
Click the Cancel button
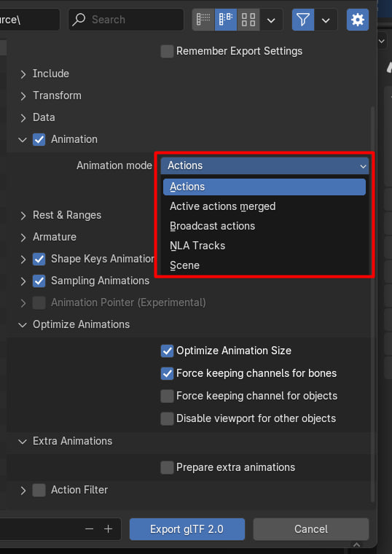pos(311,529)
